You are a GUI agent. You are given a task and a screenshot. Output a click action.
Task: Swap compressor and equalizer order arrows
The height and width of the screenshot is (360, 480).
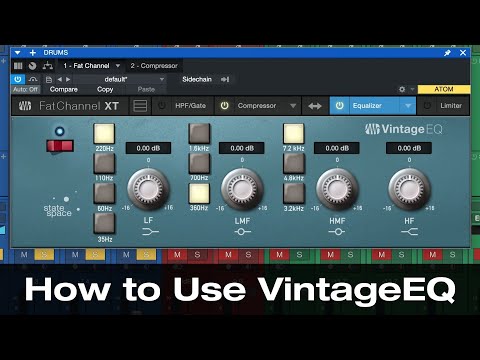315,106
